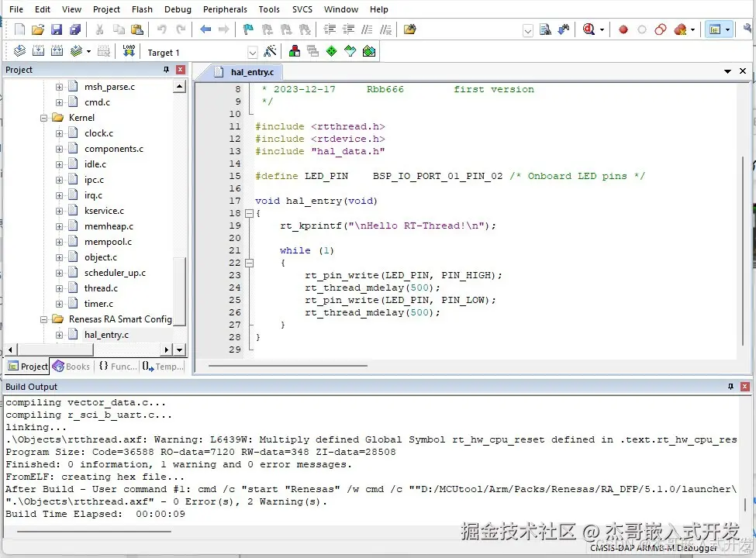Click the Build target icon
The height and width of the screenshot is (558, 756).
point(38,50)
